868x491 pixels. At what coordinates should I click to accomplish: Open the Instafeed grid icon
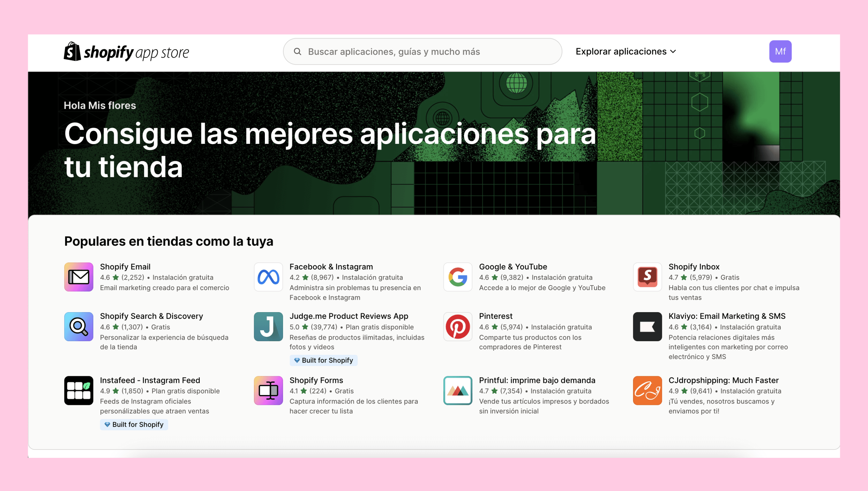(79, 391)
